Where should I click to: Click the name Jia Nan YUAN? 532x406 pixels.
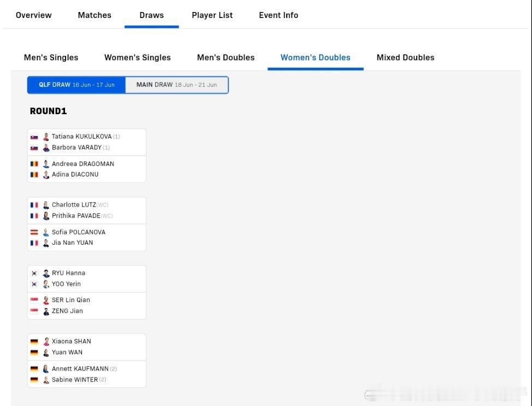(x=72, y=243)
